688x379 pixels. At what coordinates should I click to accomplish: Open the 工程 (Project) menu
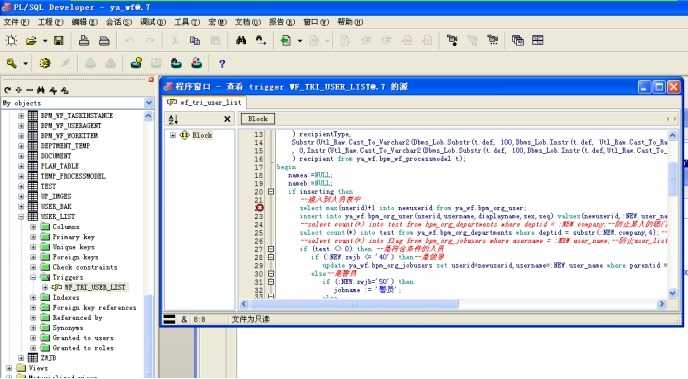[50, 22]
